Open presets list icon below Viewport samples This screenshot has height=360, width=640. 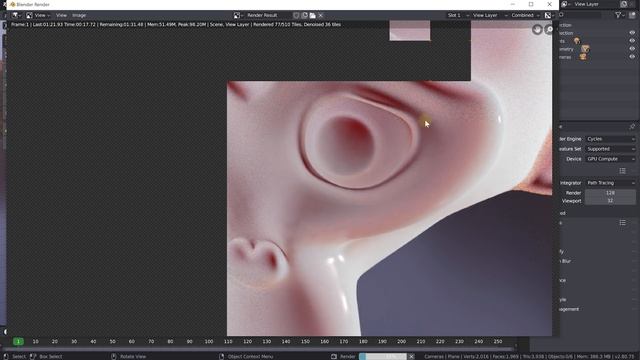click(x=622, y=222)
